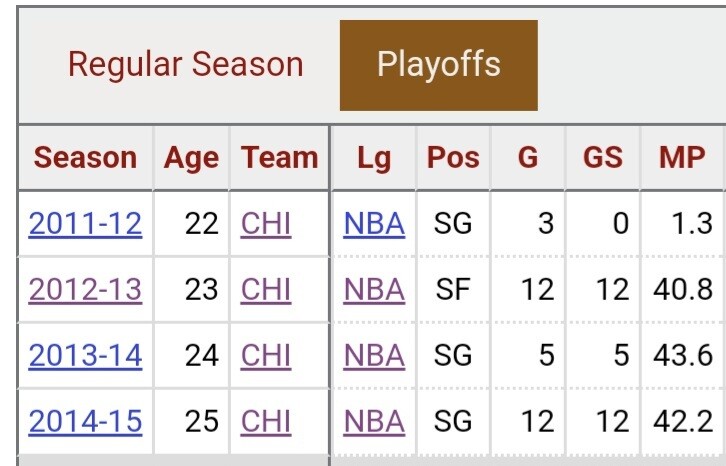The image size is (726, 466).
Task: Open NBA league link in 2014-15 row
Action: 374,421
